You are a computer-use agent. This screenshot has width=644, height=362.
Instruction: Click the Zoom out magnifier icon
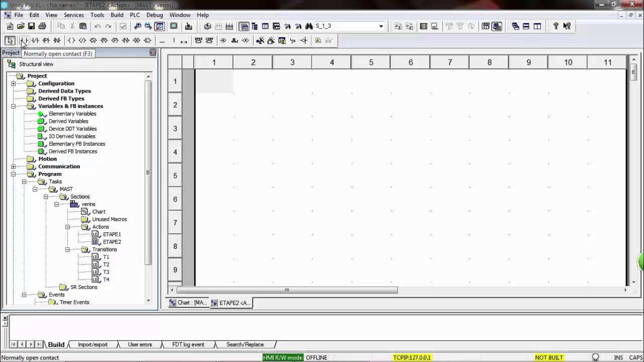pyautogui.click(x=148, y=26)
